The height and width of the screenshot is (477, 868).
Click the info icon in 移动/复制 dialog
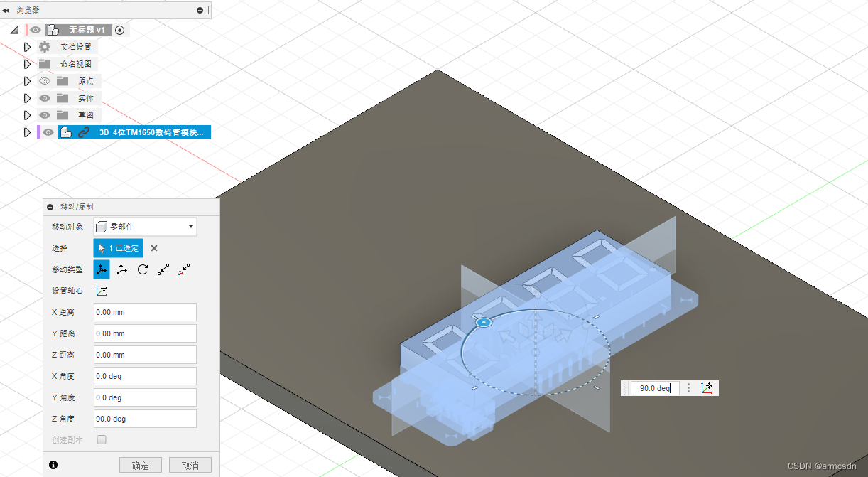coord(53,465)
